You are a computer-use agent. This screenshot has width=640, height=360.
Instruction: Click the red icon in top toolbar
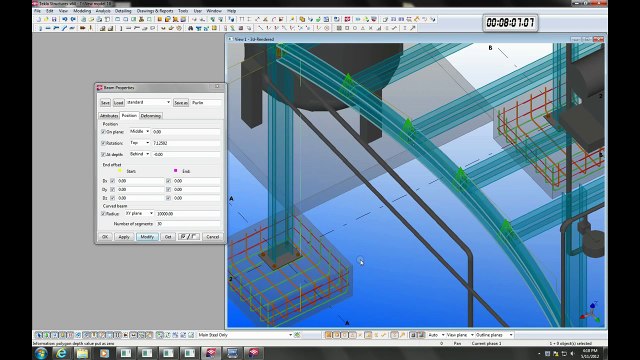tap(347, 19)
